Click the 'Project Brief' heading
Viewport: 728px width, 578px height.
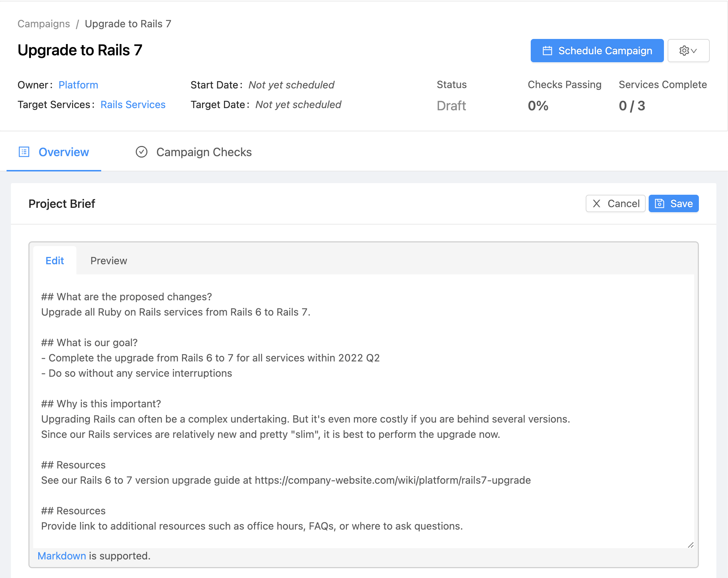tap(62, 203)
